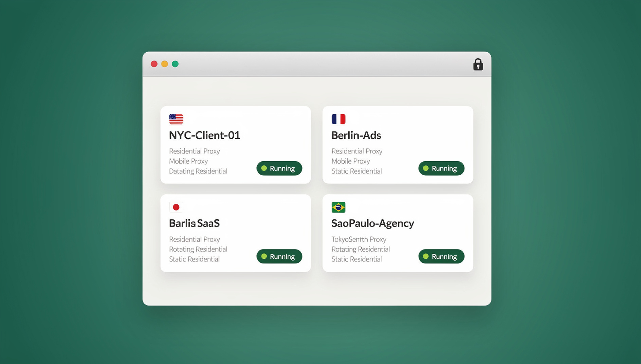
Task: Select Rotating Residential in Barlis SaaS card
Action: point(198,249)
